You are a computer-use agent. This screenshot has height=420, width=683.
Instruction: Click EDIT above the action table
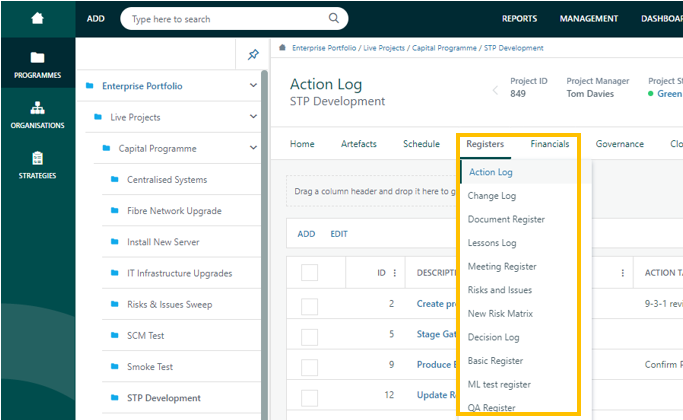coord(339,234)
